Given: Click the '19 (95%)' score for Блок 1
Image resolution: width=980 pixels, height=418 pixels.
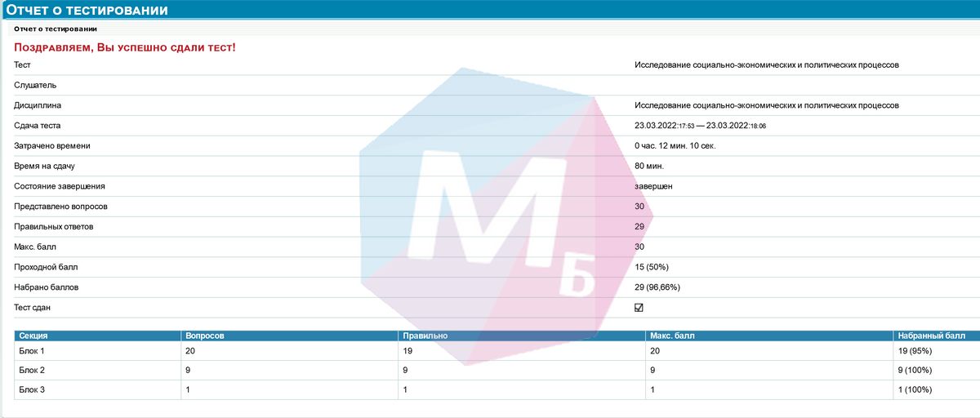Looking at the screenshot, I should pyautogui.click(x=915, y=351).
